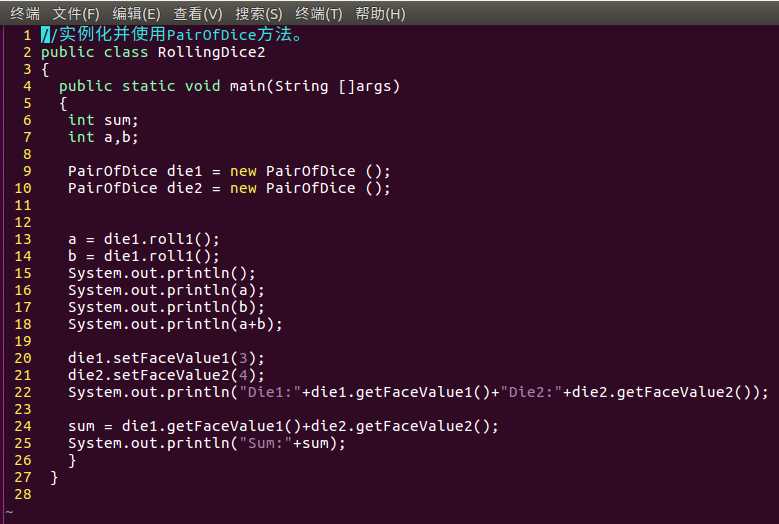Open the 终端 menu at far left
779x524 pixels.
click(x=25, y=13)
